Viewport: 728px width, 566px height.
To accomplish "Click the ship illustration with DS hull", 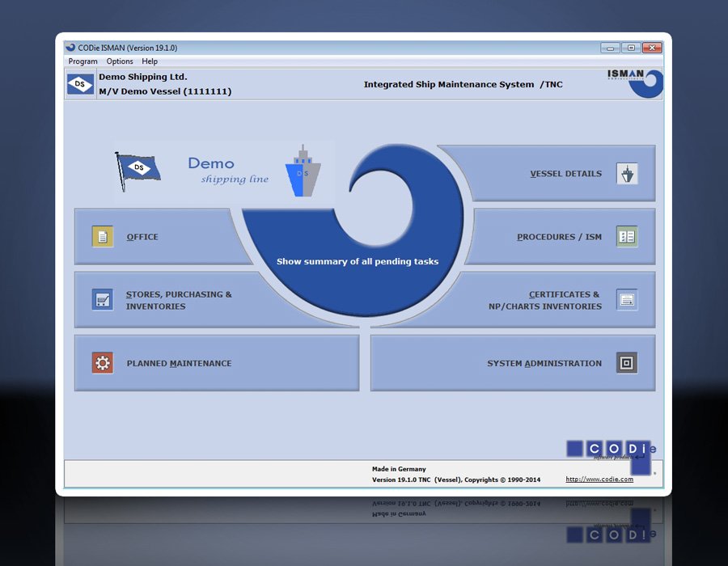I will point(303,171).
